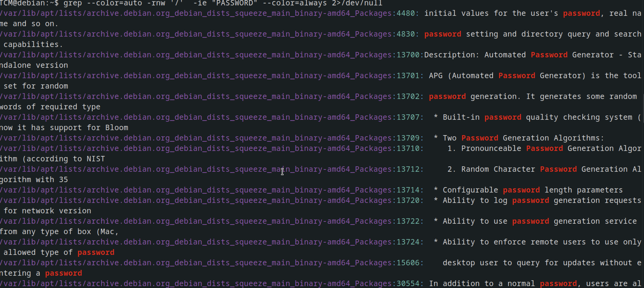Click the red password on line 13722
The image size is (644, 288).
(531, 221)
